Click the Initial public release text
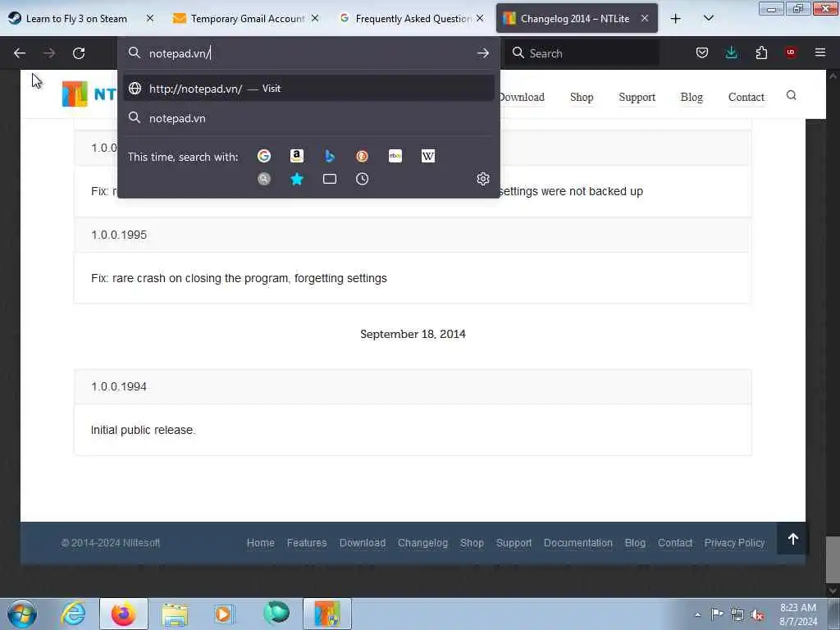 point(143,430)
